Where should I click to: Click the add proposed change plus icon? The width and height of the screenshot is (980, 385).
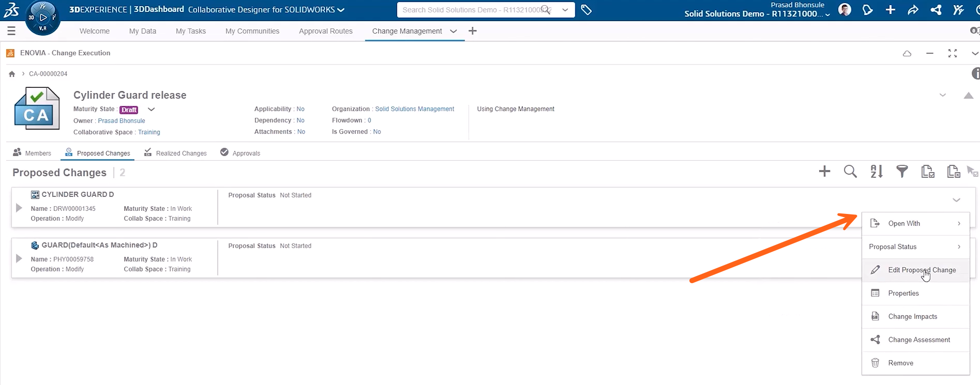tap(824, 172)
